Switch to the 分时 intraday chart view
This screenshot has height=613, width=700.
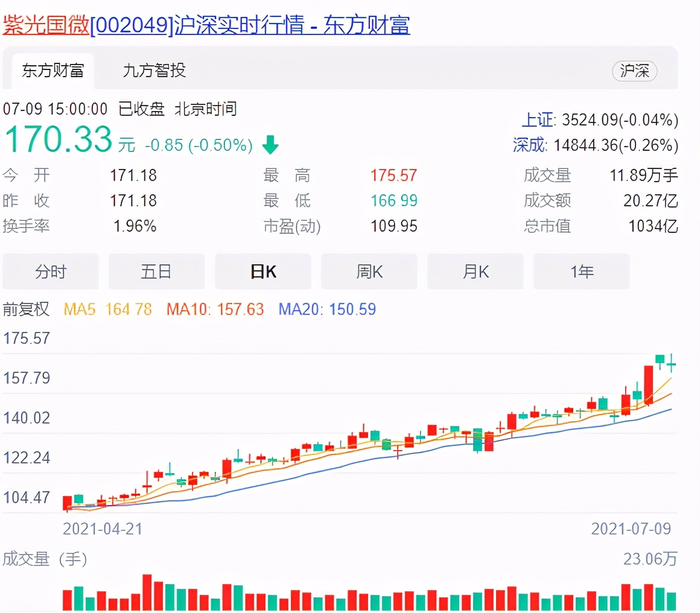[50, 272]
